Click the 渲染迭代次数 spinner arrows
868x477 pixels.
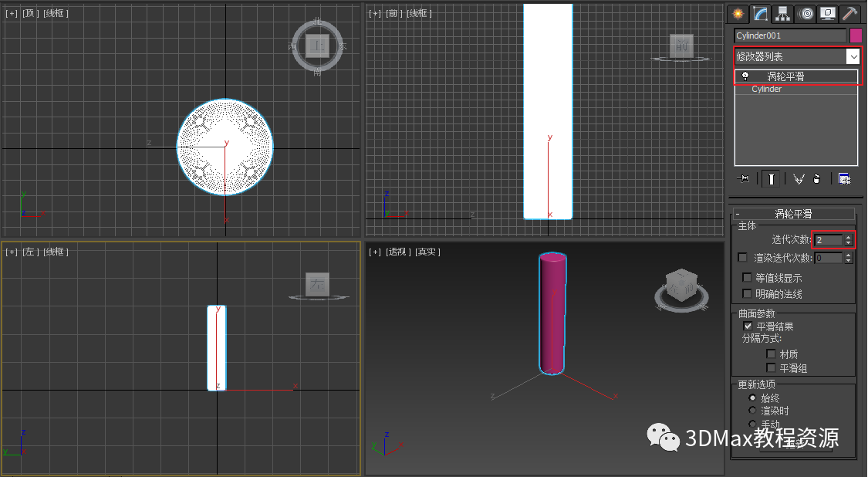[x=848, y=258]
